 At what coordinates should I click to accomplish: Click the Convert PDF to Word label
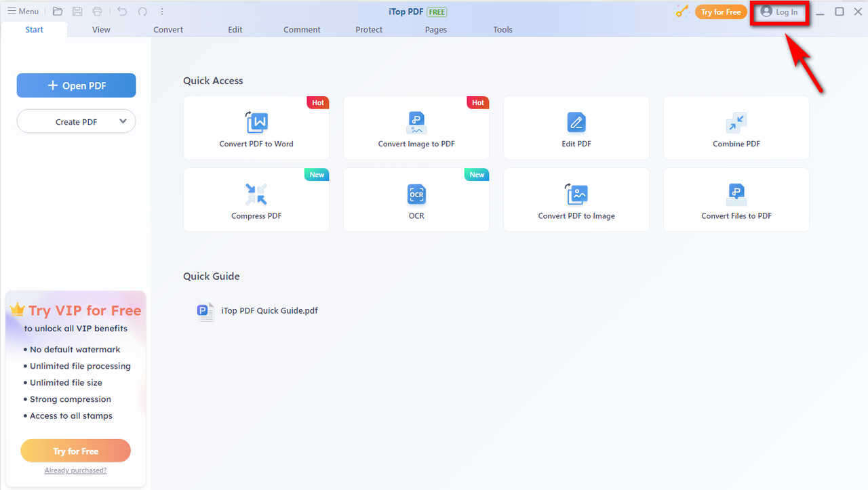point(256,144)
